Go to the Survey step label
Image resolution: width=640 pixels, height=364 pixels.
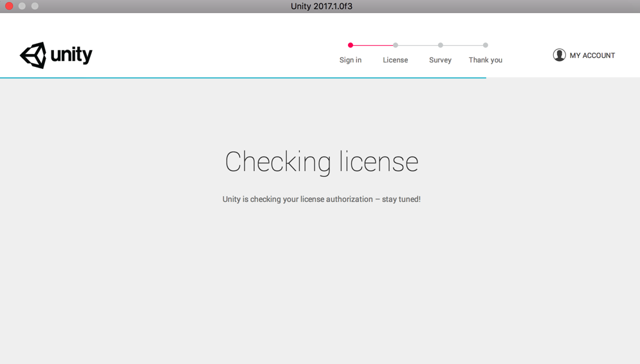coord(440,60)
